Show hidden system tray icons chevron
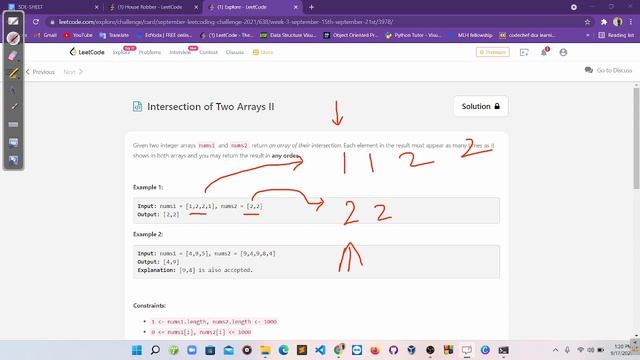This screenshot has width=640, height=360. pyautogui.click(x=556, y=350)
